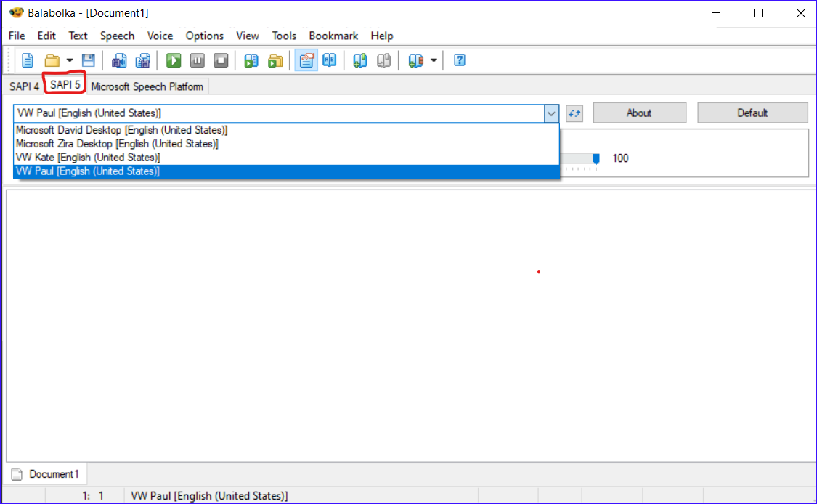This screenshot has height=504, width=817.
Task: Choose Microsoft David Desktop voice
Action: tap(286, 130)
